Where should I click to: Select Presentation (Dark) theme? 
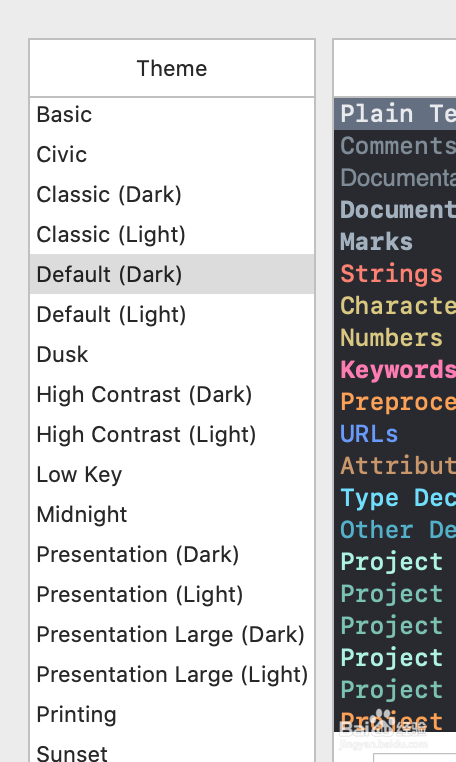coord(172,554)
